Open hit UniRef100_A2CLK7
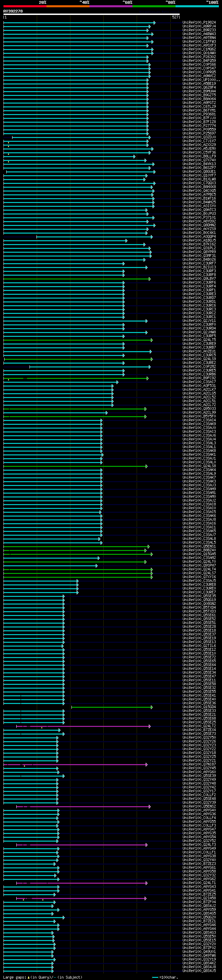Screen dimensions: 222x980 point(199,389)
